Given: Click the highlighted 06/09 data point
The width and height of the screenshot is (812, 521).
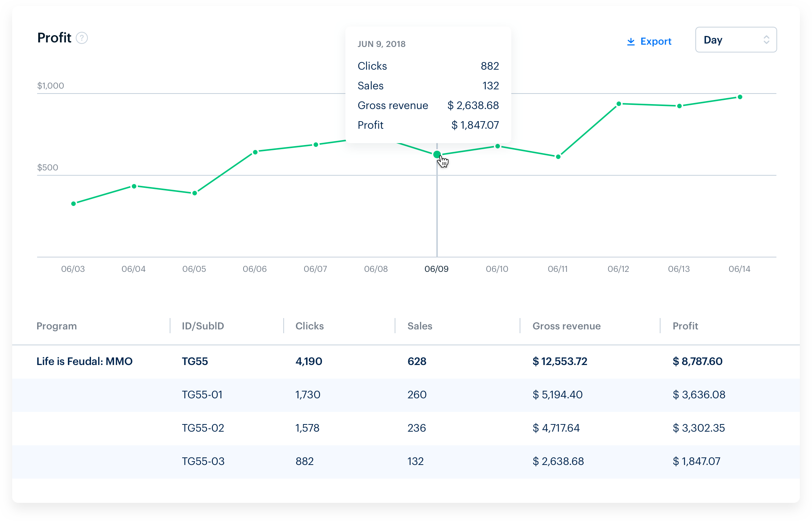Looking at the screenshot, I should coord(437,154).
